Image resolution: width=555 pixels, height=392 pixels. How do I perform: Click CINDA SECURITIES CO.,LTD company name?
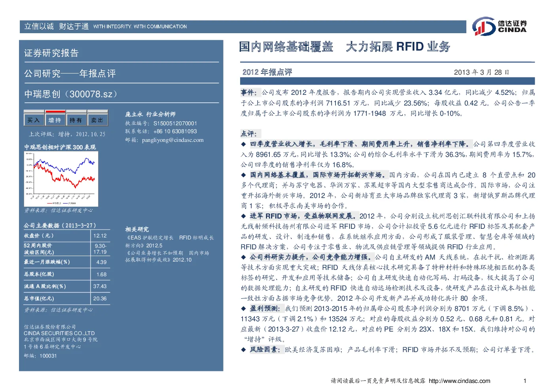click(59, 333)
